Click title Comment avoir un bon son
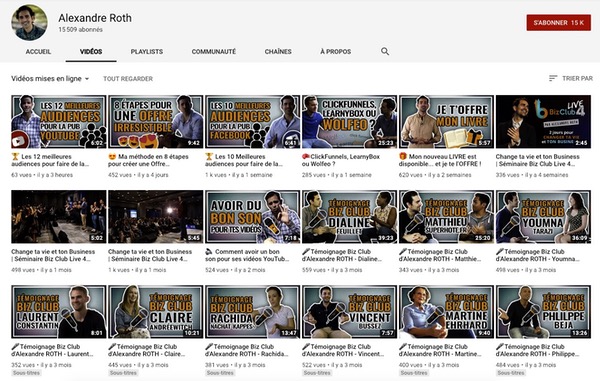The image size is (600, 381). click(x=247, y=255)
